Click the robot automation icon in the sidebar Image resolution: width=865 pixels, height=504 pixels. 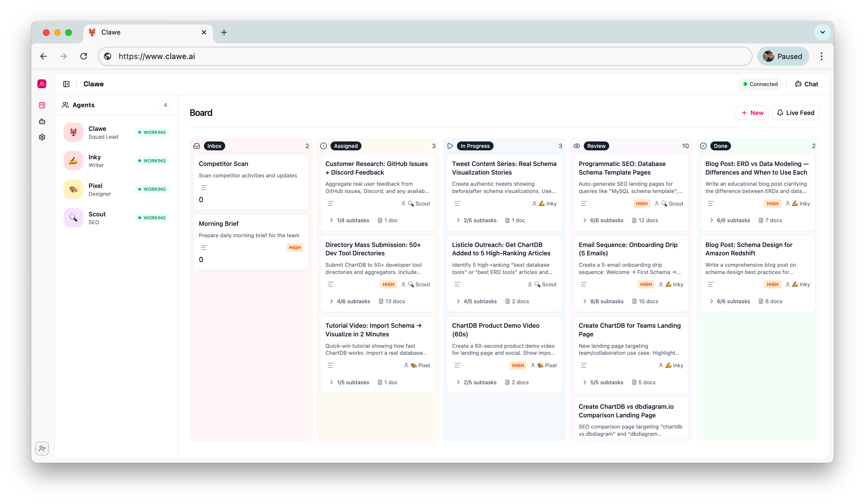(x=42, y=121)
